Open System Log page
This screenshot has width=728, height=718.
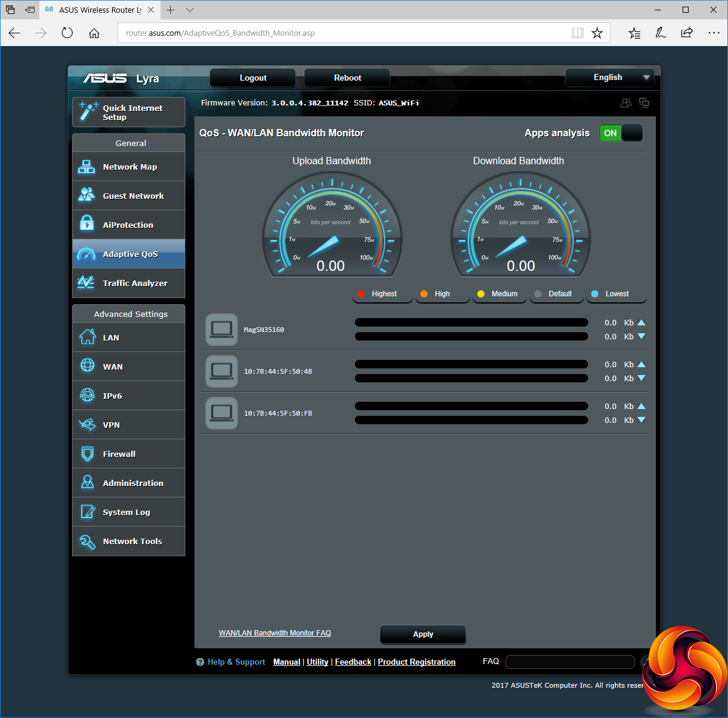click(128, 512)
